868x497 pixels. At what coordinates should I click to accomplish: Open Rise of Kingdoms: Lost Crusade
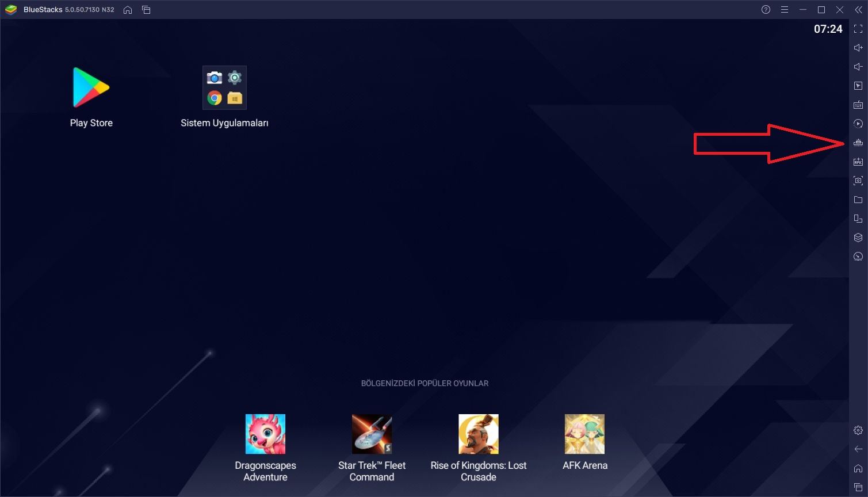click(479, 448)
